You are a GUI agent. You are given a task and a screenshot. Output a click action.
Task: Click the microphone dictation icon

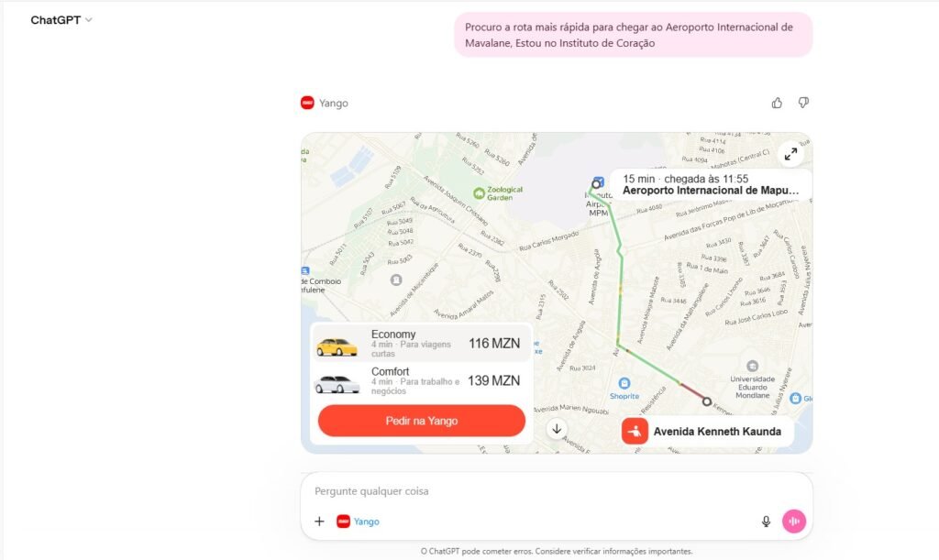click(766, 522)
